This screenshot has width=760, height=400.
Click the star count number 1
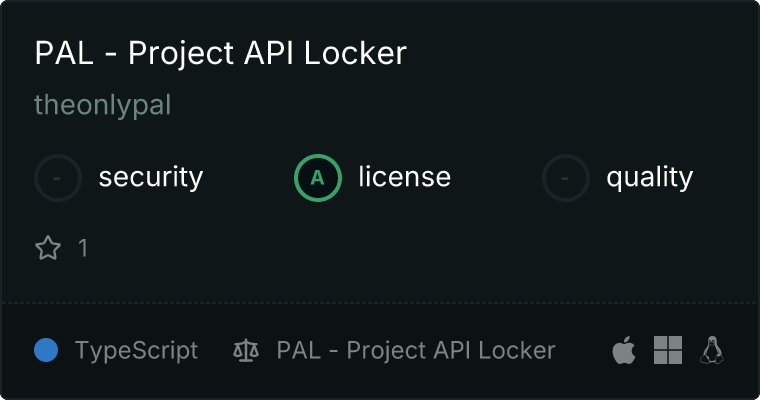tap(83, 248)
